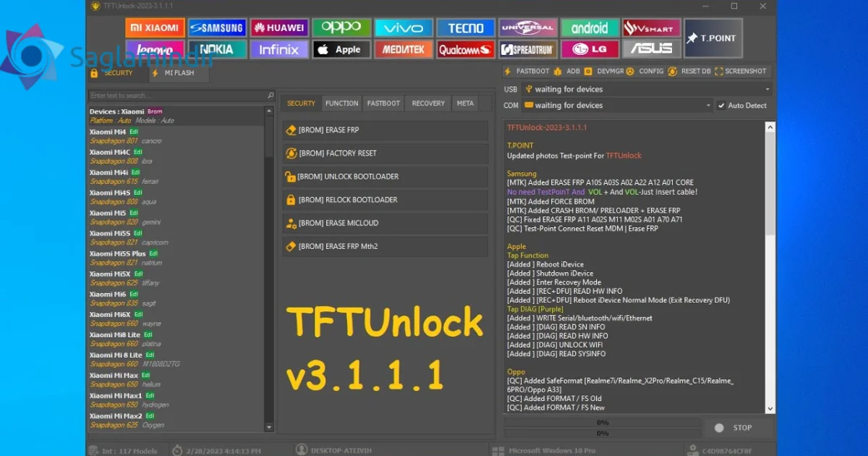
Task: Open DEVMGR device manager shortcut
Action: click(x=605, y=72)
